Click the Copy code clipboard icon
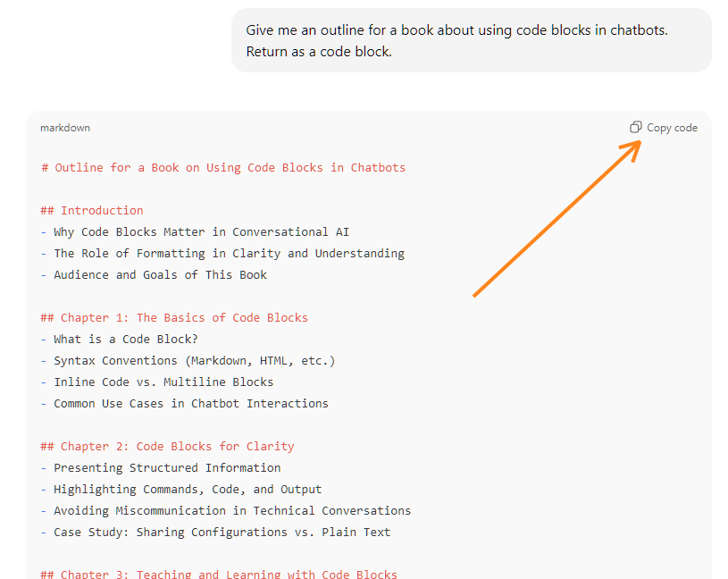728x579 pixels. click(636, 127)
